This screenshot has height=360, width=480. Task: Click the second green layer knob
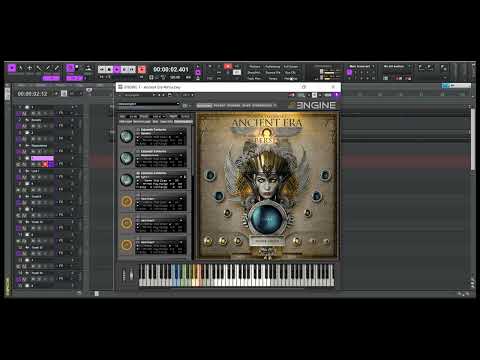126,158
